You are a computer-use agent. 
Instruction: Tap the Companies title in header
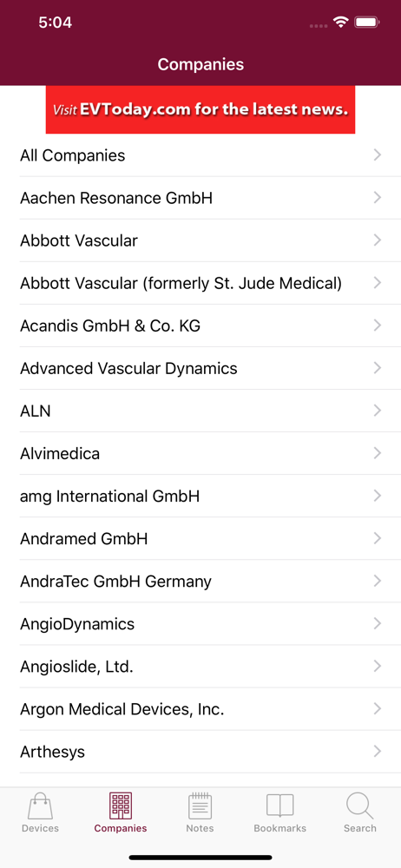tap(200, 64)
